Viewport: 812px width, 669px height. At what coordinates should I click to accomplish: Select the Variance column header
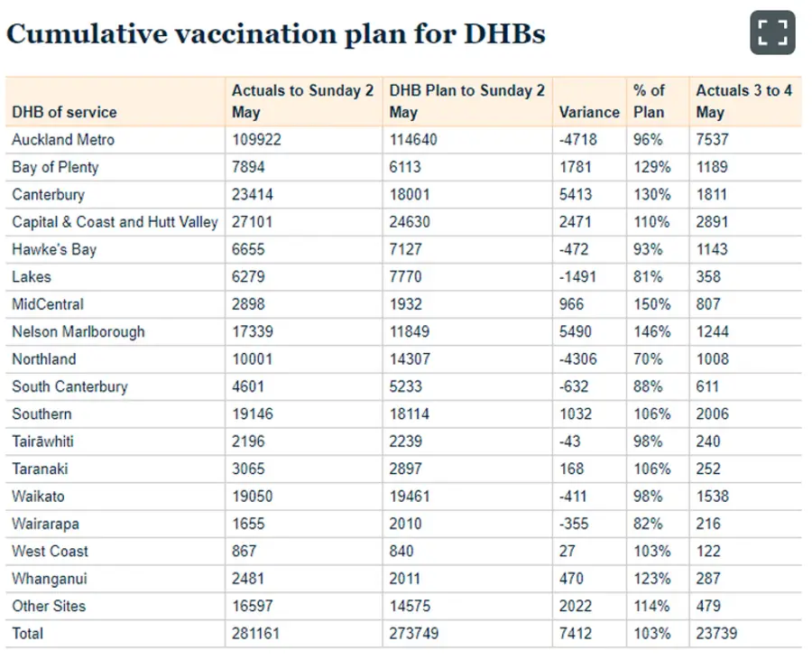pos(589,113)
